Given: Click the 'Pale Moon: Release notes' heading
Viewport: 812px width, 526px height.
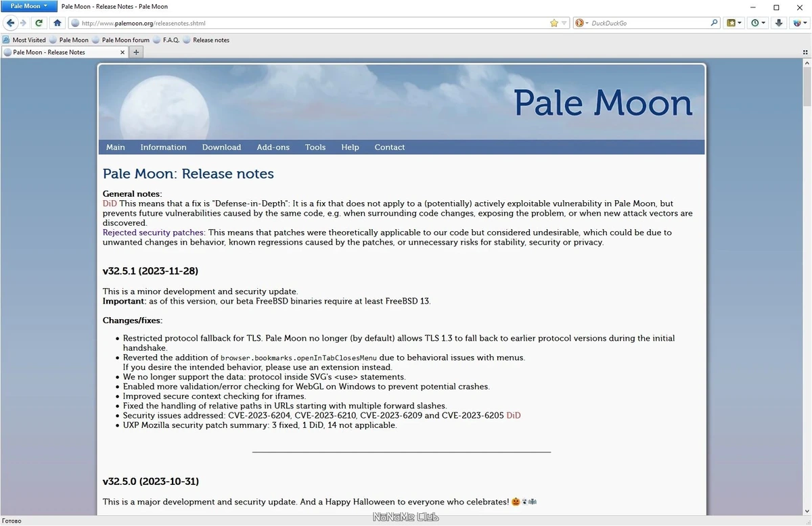Looking at the screenshot, I should tap(188, 174).
